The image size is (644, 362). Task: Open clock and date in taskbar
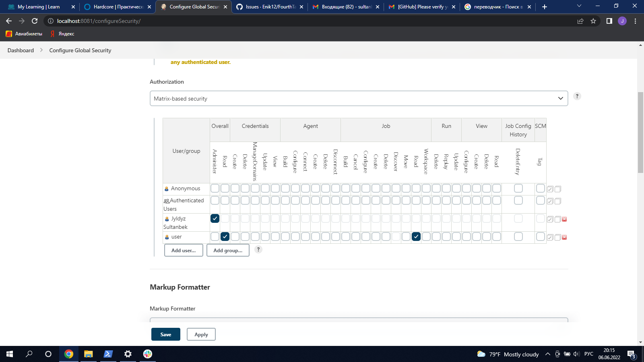click(x=609, y=354)
